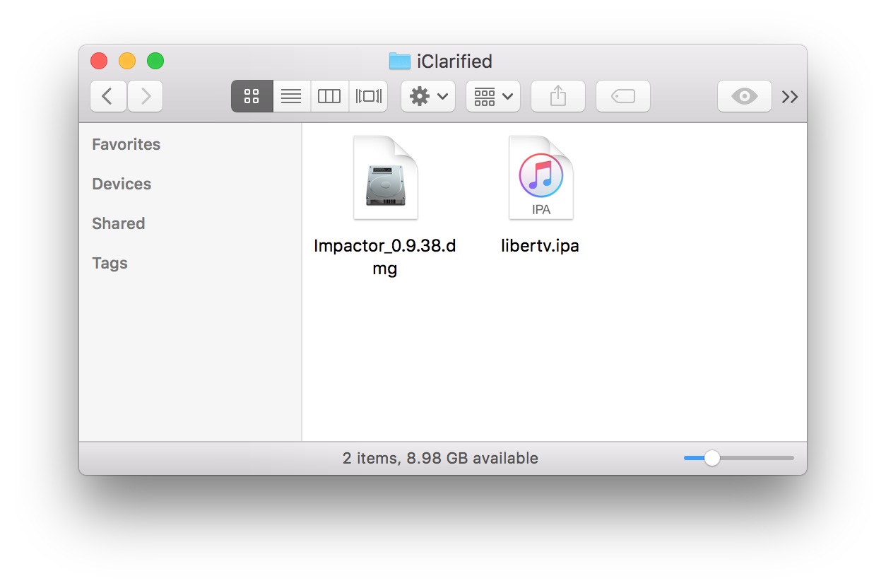Screen dimensions: 886x588
Task: Click the Forward navigation arrow
Action: click(146, 96)
